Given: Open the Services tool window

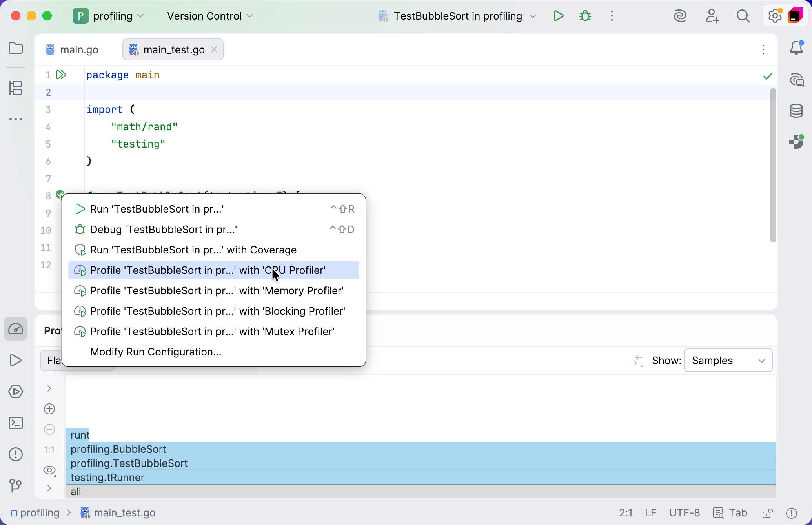Looking at the screenshot, I should (16, 392).
